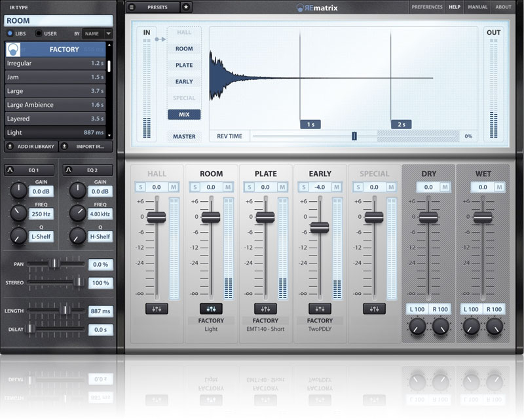
Task: Mute the WET channel
Action: [499, 187]
